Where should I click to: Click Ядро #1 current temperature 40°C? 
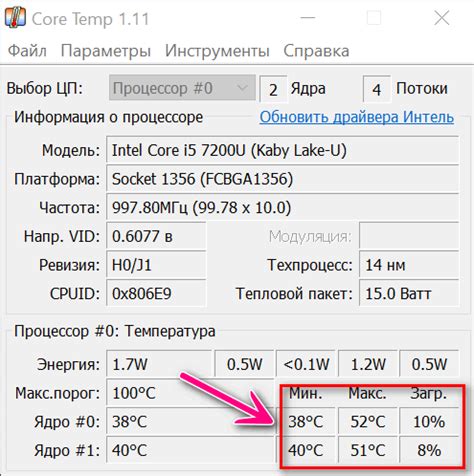click(x=190, y=450)
